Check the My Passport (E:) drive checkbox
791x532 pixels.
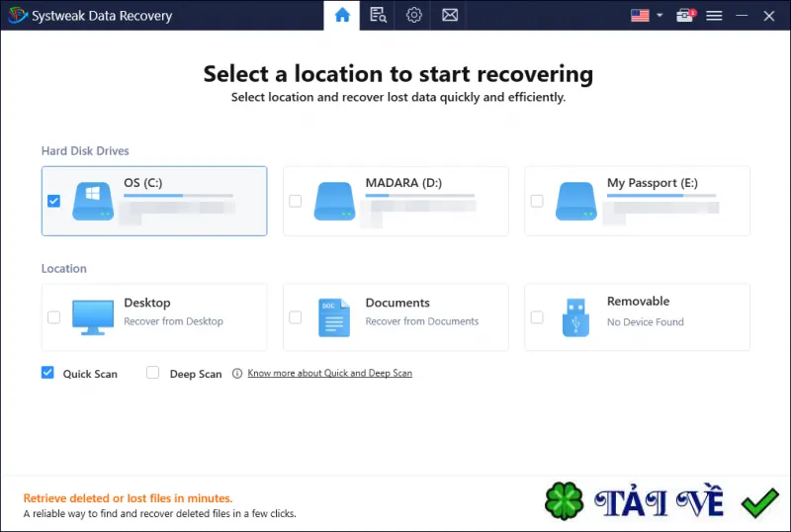(x=537, y=201)
